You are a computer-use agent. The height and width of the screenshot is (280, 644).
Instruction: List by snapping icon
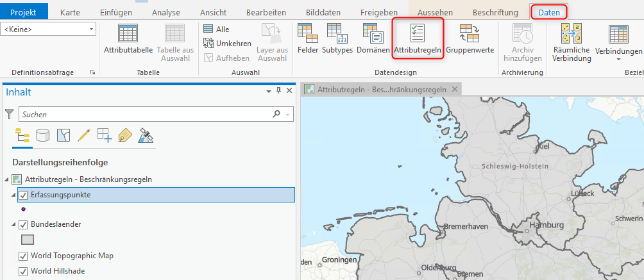(x=105, y=135)
